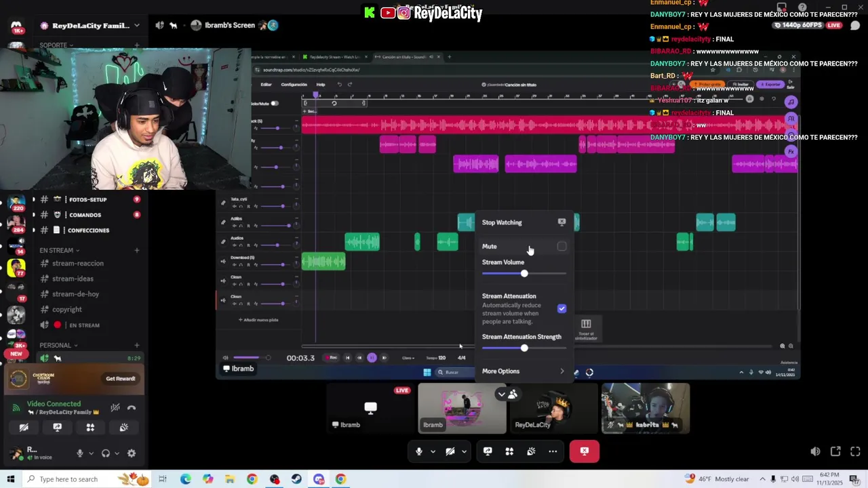Open soundboard in the voice panel

click(x=123, y=428)
